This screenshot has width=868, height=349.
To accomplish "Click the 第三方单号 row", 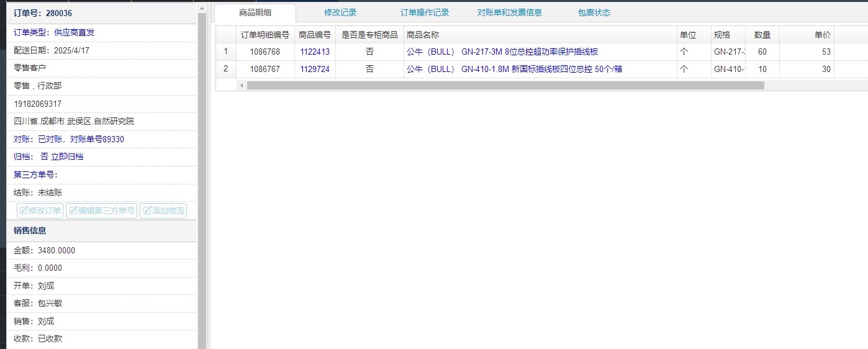I will point(102,175).
